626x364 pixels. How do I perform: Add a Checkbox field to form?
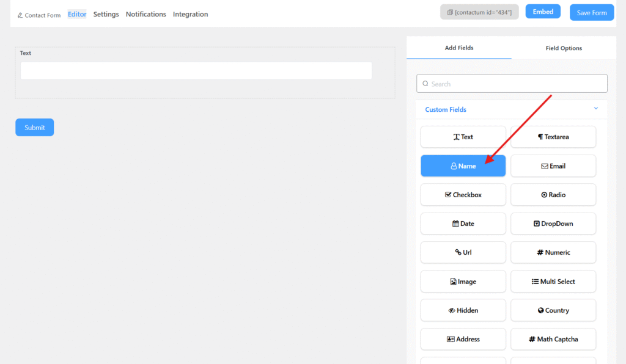pyautogui.click(x=463, y=195)
